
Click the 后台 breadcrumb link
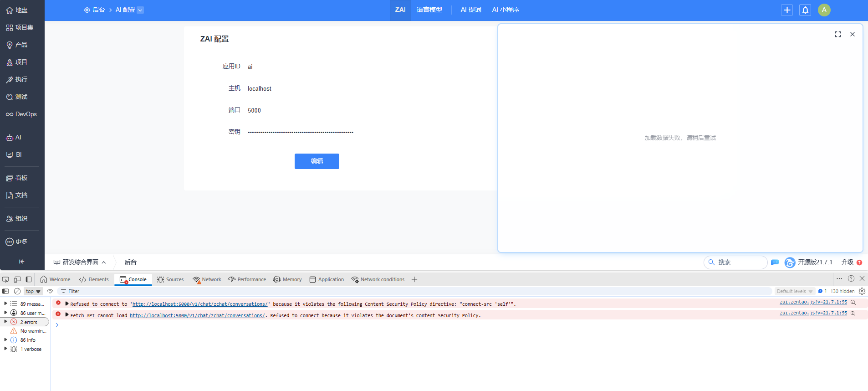tap(95, 10)
